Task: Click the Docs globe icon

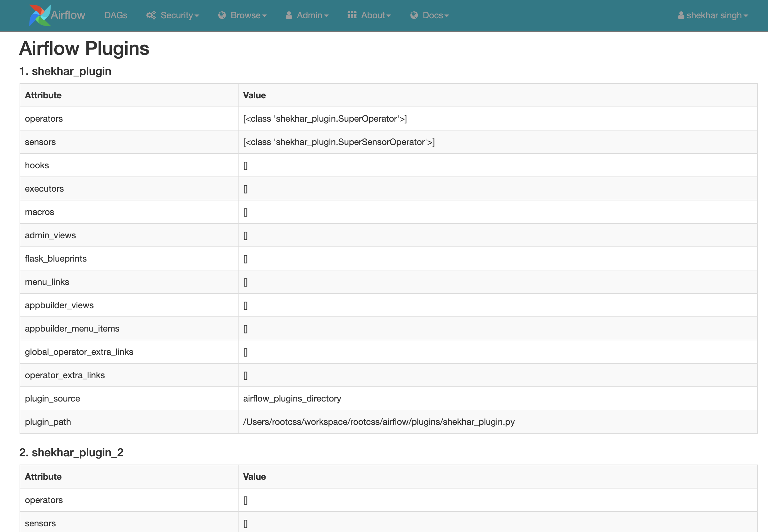Action: pyautogui.click(x=414, y=15)
